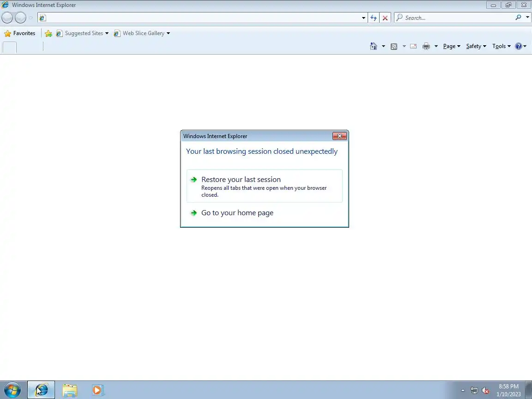This screenshot has height=399, width=532.
Task: Click the magnifier Search button
Action: point(518,17)
